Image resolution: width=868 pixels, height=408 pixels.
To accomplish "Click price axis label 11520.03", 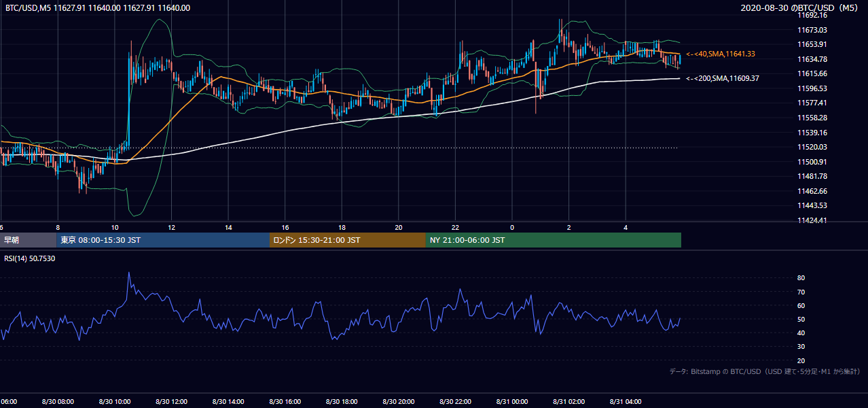I will [x=812, y=147].
